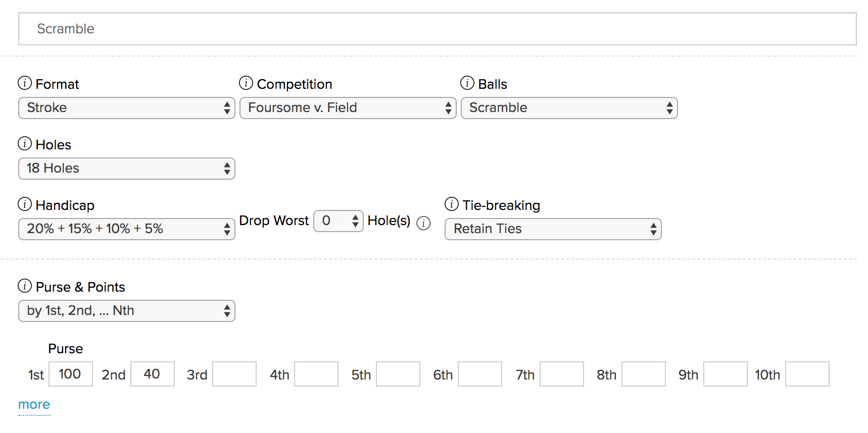
Task: Open the Purse & Points distribution dropdown
Action: click(x=127, y=311)
